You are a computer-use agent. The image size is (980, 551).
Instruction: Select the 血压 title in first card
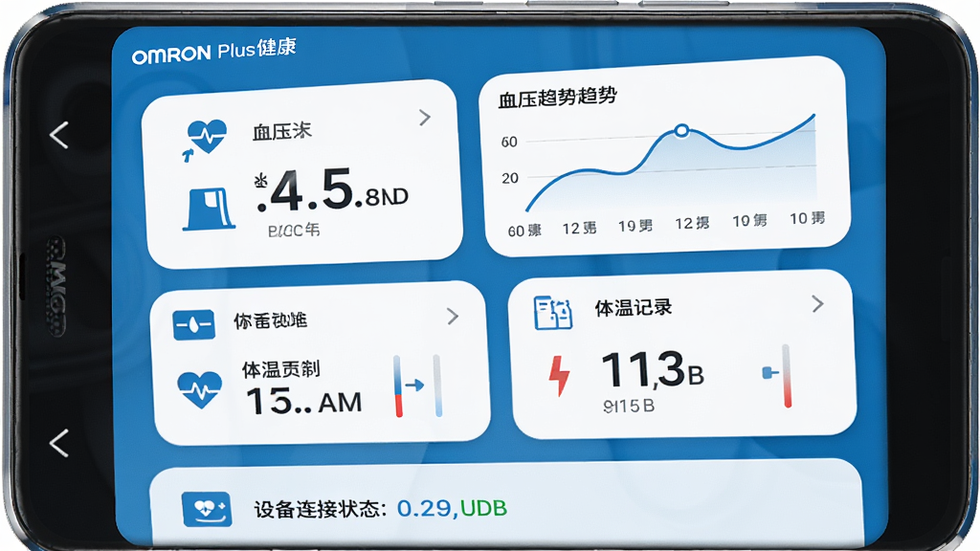coord(281,131)
